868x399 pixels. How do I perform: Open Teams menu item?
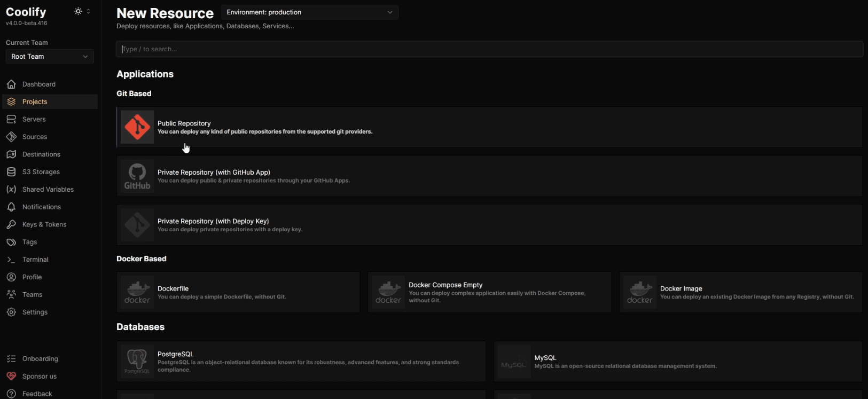50,295
